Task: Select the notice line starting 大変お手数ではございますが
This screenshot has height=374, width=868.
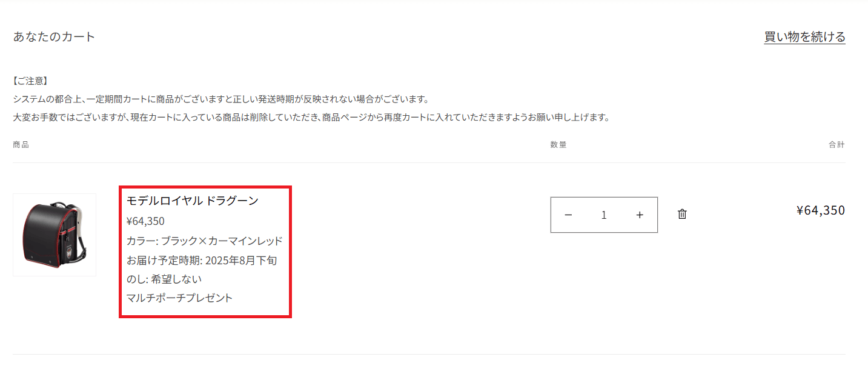Action: click(311, 118)
